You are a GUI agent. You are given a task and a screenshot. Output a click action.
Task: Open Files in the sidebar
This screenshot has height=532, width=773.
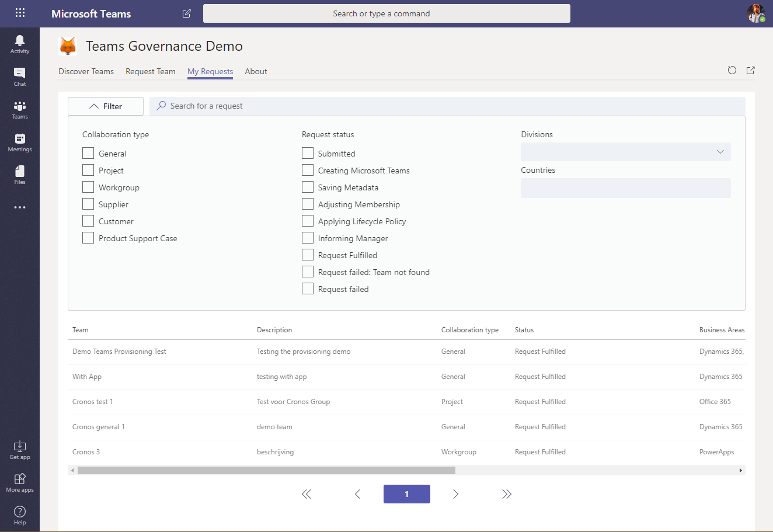click(20, 175)
